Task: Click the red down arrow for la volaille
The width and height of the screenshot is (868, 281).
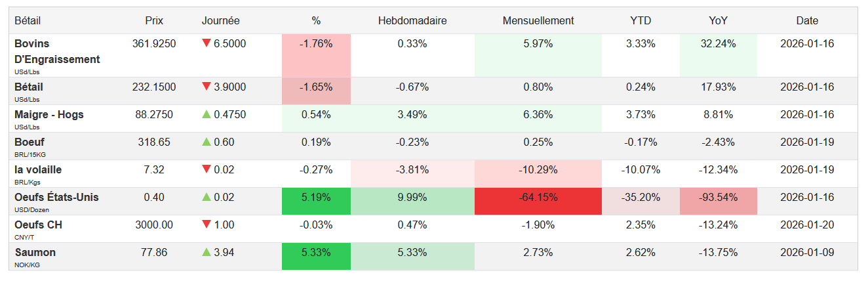Action: pyautogui.click(x=207, y=169)
